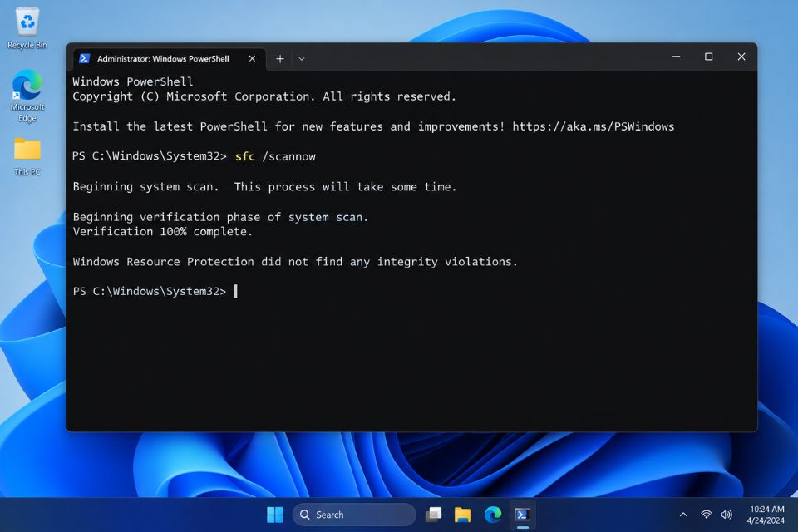Select the Administrator: Windows PowerShell tab
The image size is (798, 532).
169,58
